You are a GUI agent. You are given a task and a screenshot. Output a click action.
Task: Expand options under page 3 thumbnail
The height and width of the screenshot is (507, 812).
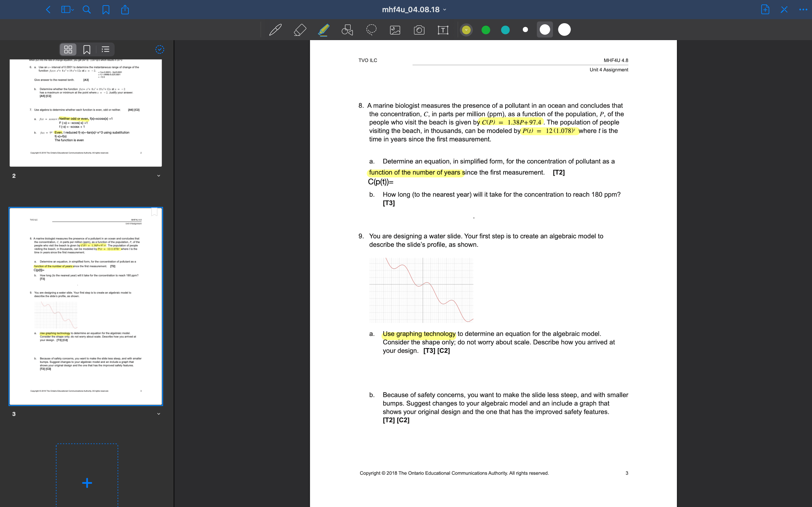point(159,413)
